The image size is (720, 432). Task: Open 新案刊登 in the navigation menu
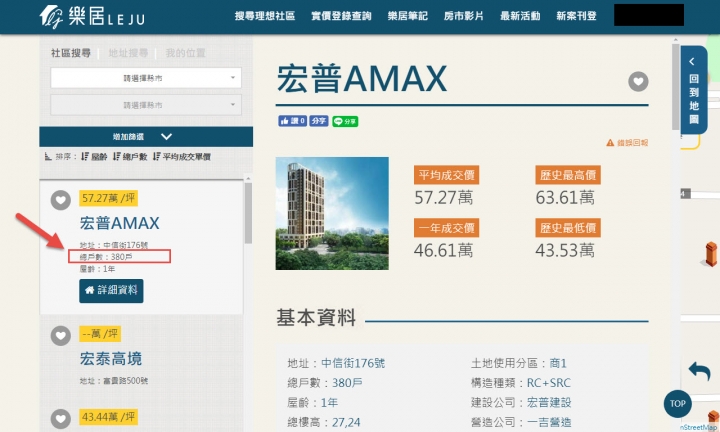[x=576, y=16]
